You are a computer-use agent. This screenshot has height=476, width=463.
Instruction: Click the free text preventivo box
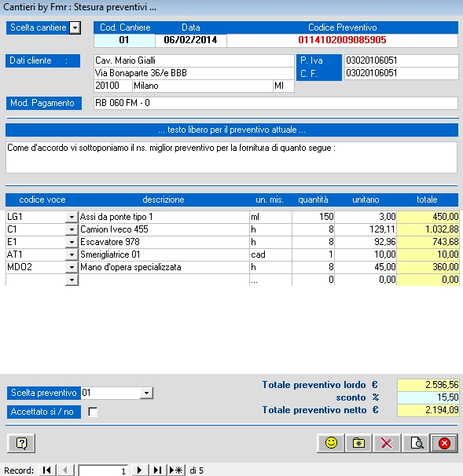click(231, 157)
